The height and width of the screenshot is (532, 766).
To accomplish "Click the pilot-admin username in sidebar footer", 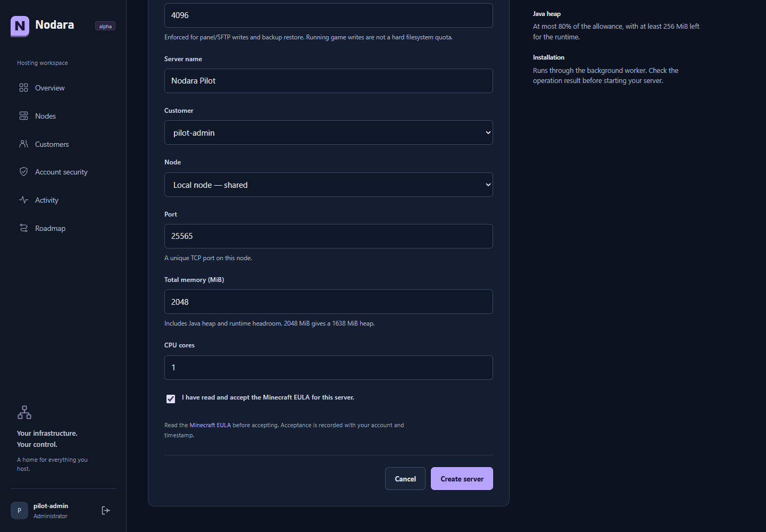I will click(x=51, y=506).
